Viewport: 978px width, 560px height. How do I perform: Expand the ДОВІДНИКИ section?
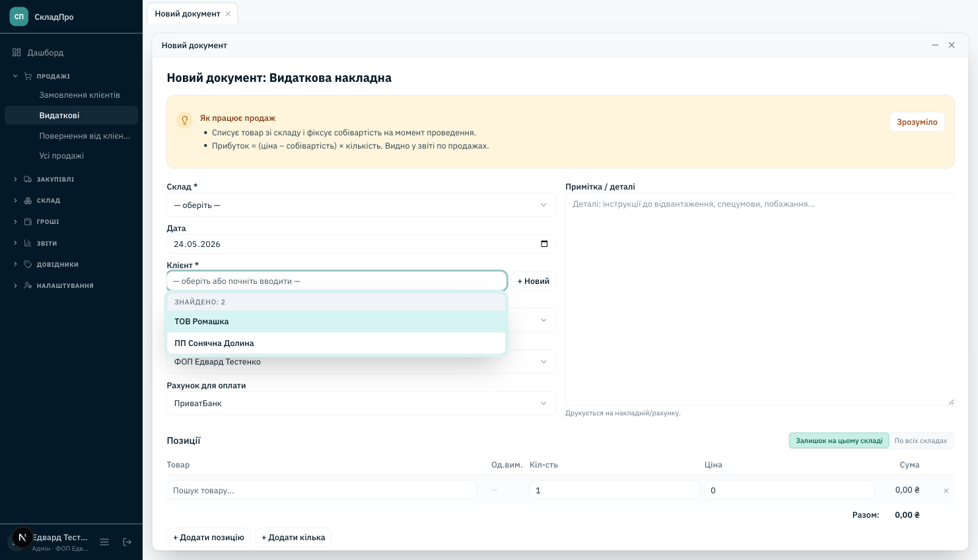click(x=15, y=264)
